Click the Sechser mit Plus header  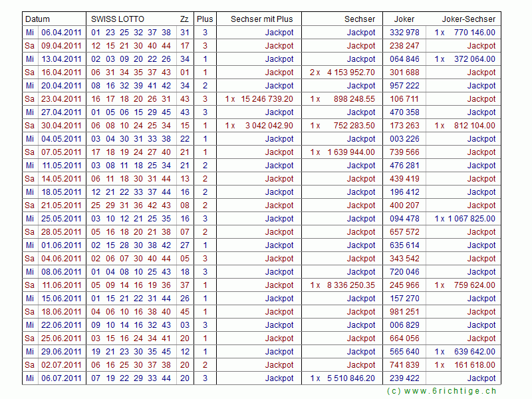[x=261, y=19]
